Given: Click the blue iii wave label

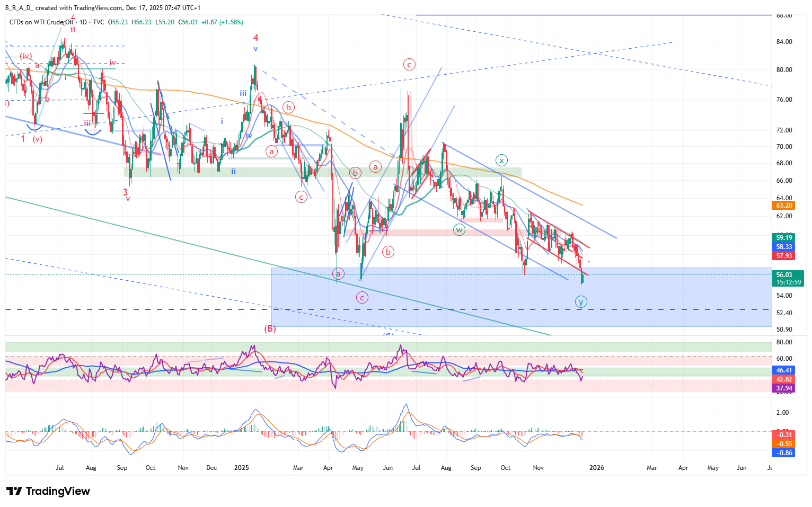Looking at the screenshot, I should point(243,93).
